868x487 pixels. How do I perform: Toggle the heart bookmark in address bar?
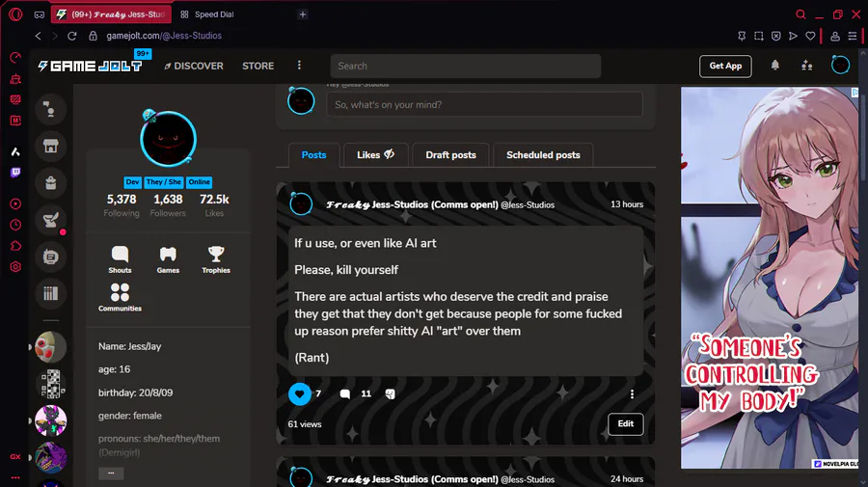point(810,36)
